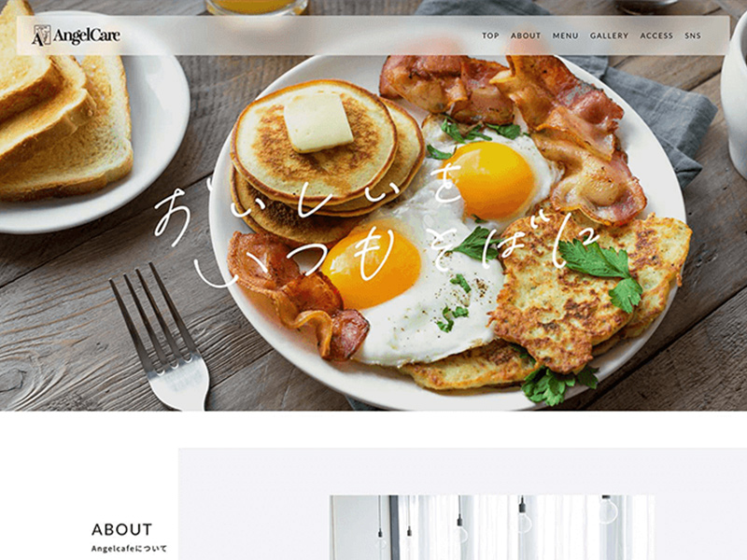Click the AngelCare wordmark text in header
747x560 pixels.
(x=86, y=35)
